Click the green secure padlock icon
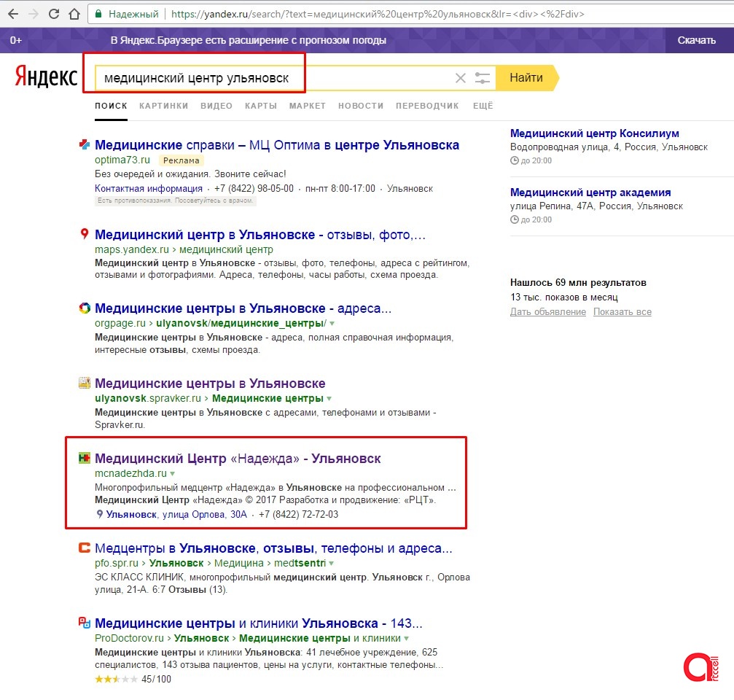The width and height of the screenshot is (734, 700). point(98,14)
